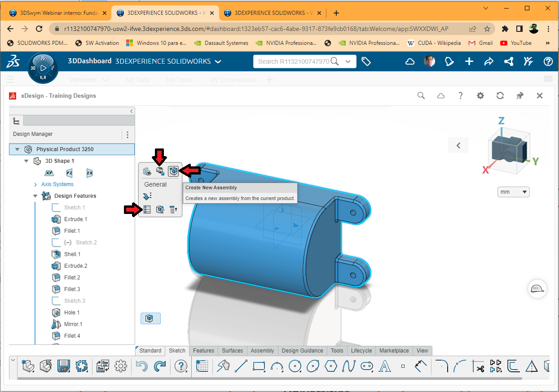Select the Slot sketch tool
This screenshot has height=392, width=559.
pos(367,366)
